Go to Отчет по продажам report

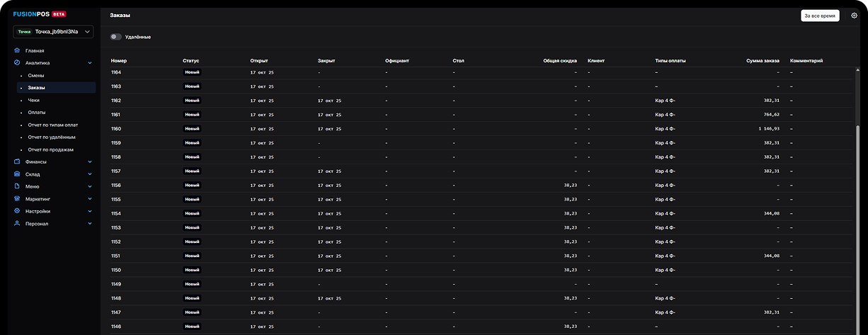50,149
